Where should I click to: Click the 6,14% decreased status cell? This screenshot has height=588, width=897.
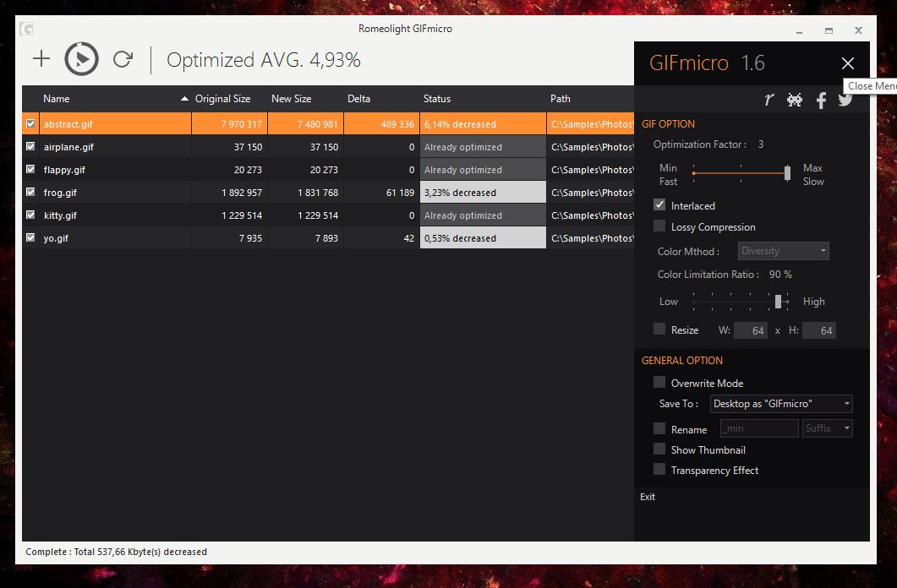tap(483, 123)
